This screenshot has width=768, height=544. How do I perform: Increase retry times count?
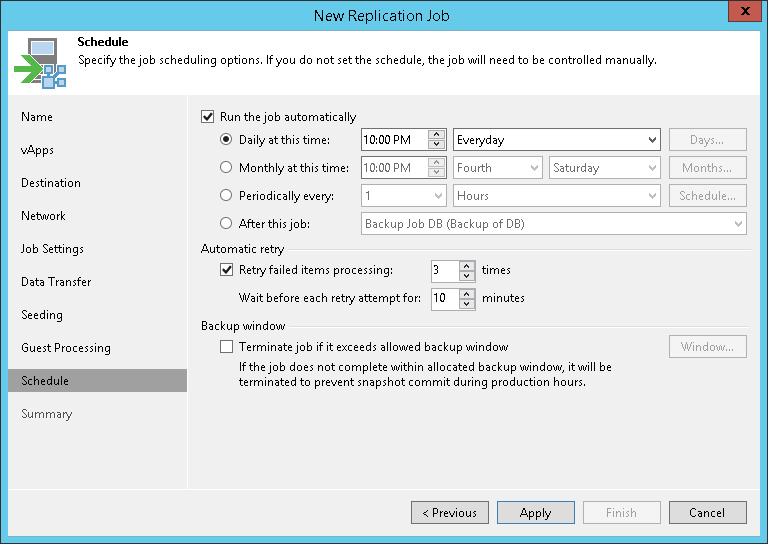tap(467, 265)
